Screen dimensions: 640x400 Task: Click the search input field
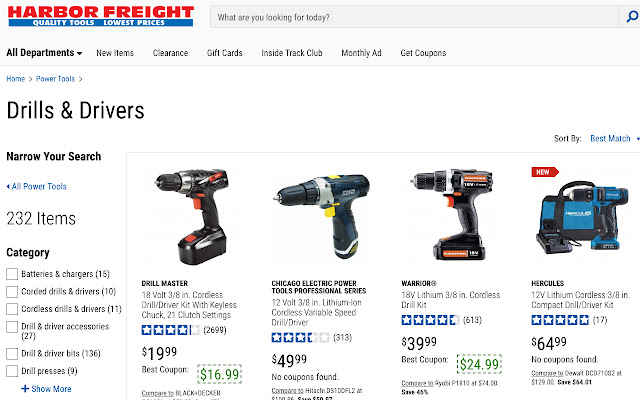pyautogui.click(x=414, y=17)
